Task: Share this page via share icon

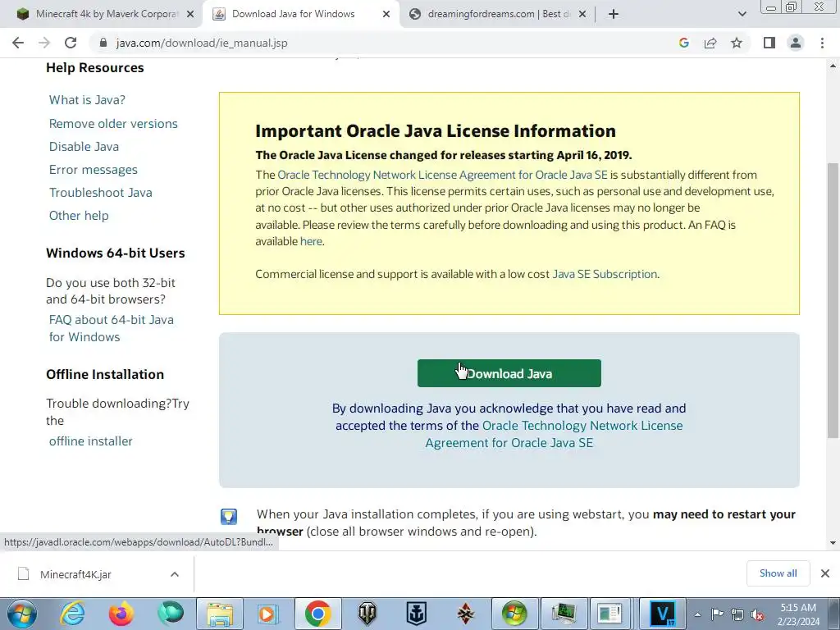Action: pos(710,43)
